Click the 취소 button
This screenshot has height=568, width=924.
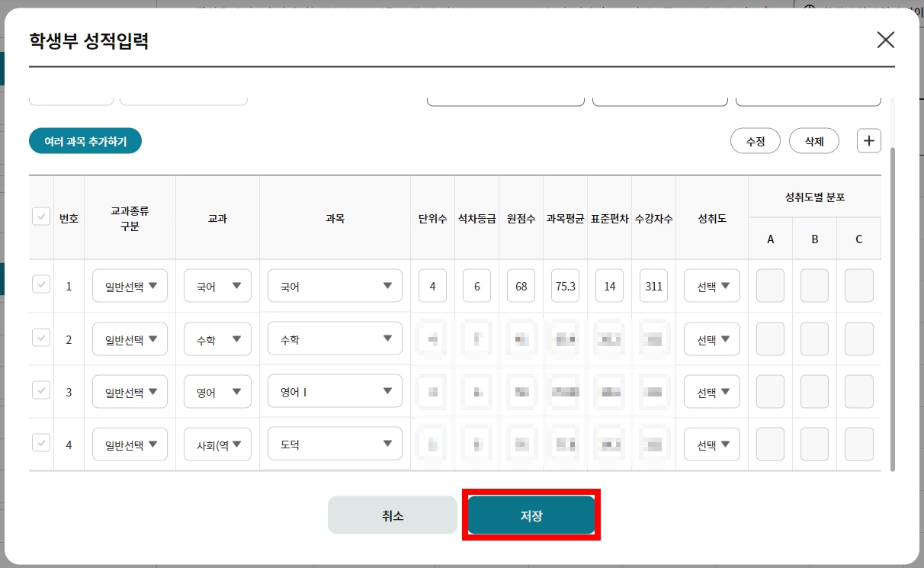coord(393,515)
